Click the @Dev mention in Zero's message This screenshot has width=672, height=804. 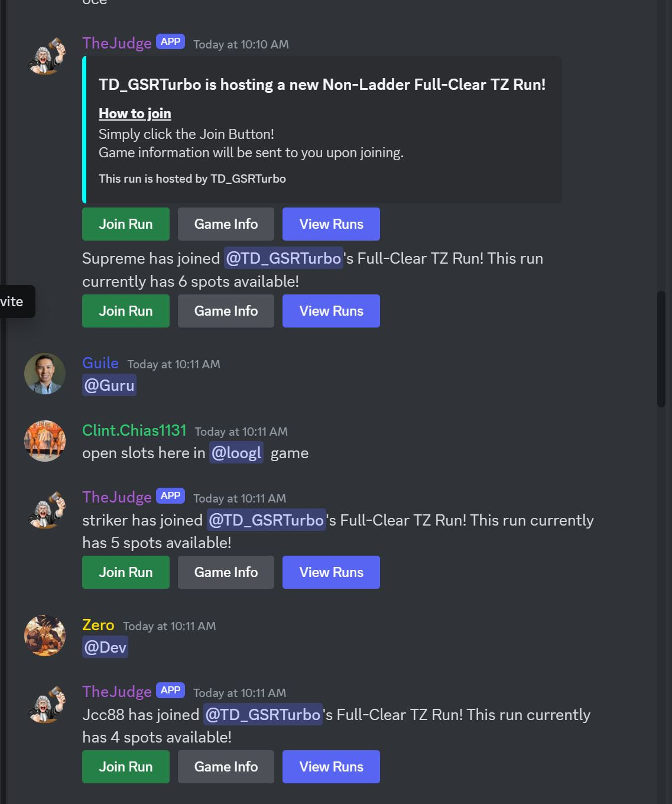tap(105, 647)
